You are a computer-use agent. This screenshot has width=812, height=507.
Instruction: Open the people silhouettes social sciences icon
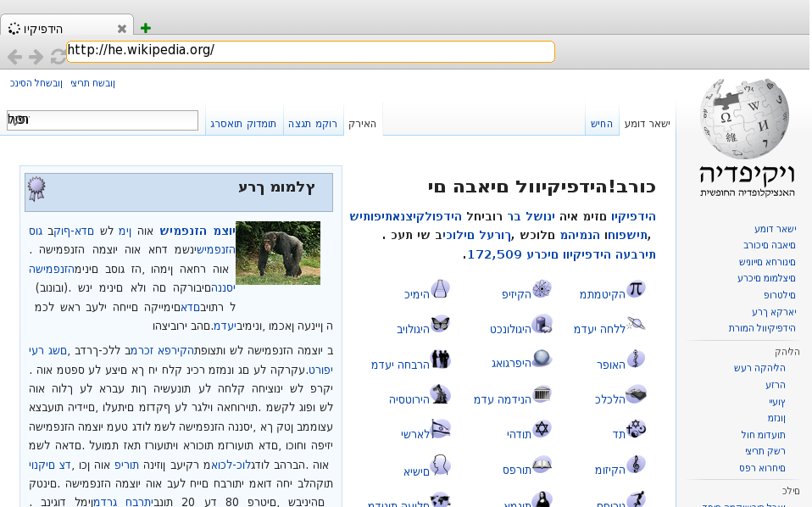coord(440,359)
